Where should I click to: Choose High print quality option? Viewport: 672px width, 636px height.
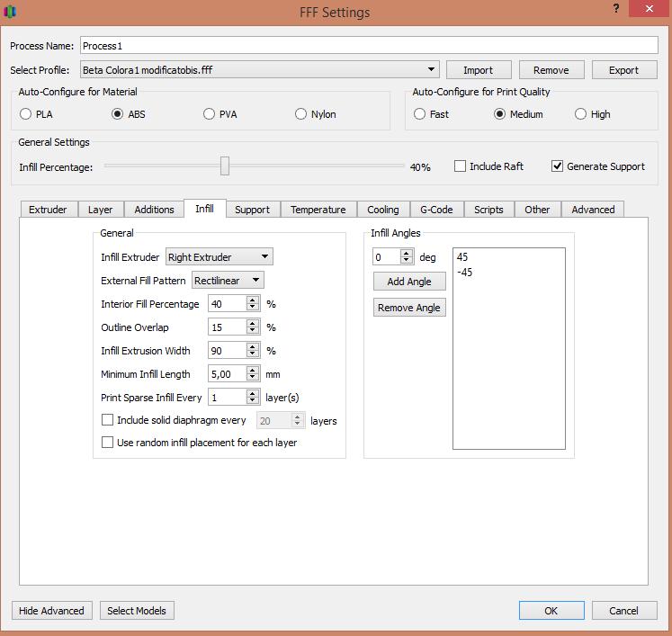click(x=580, y=114)
